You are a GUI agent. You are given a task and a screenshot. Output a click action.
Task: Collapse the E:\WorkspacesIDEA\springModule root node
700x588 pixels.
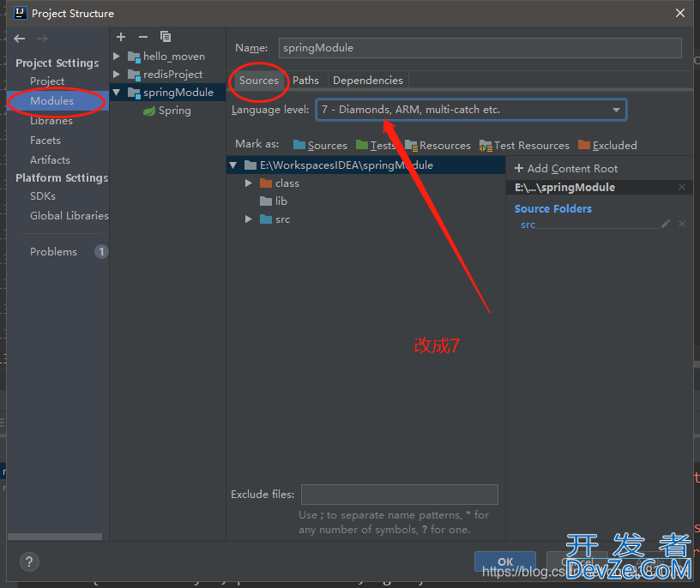tap(233, 165)
